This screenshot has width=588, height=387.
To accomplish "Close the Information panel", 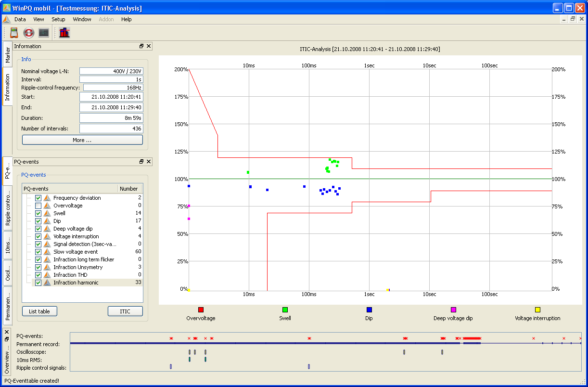I will [x=149, y=46].
